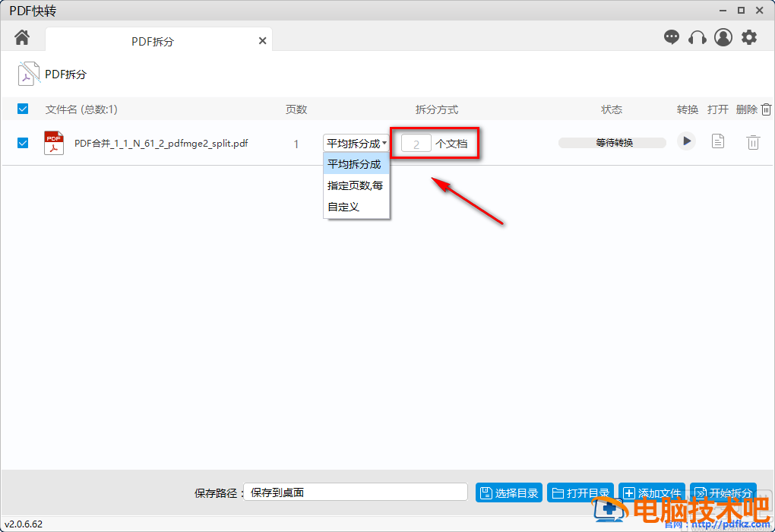
Task: Click the 等待转换 status bar
Action: pos(612,143)
